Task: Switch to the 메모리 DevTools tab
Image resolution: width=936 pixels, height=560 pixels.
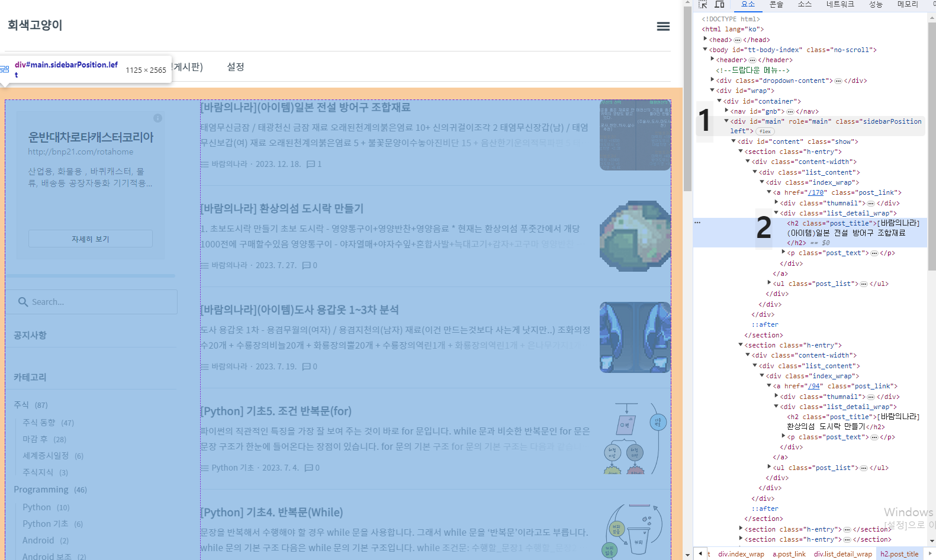Action: 908,5
